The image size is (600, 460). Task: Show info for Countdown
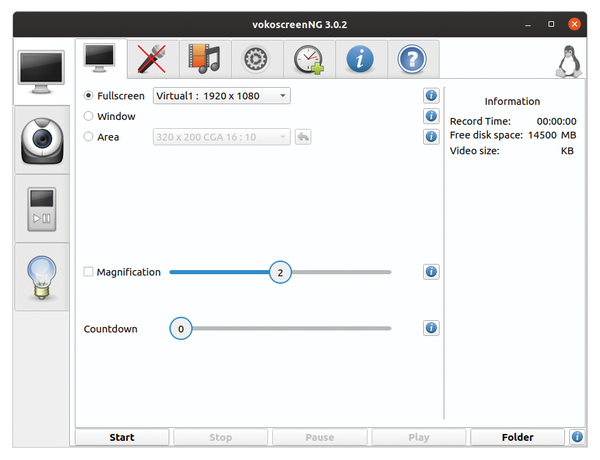pos(431,328)
